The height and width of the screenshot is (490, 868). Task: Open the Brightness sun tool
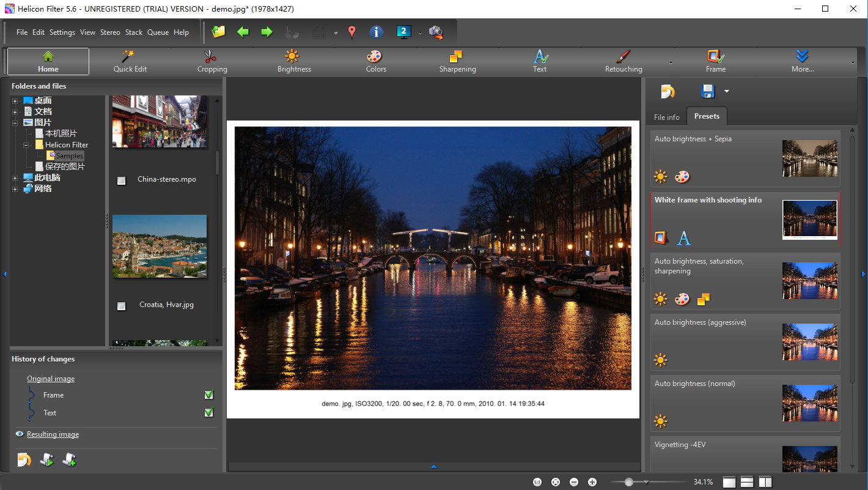pyautogui.click(x=294, y=61)
